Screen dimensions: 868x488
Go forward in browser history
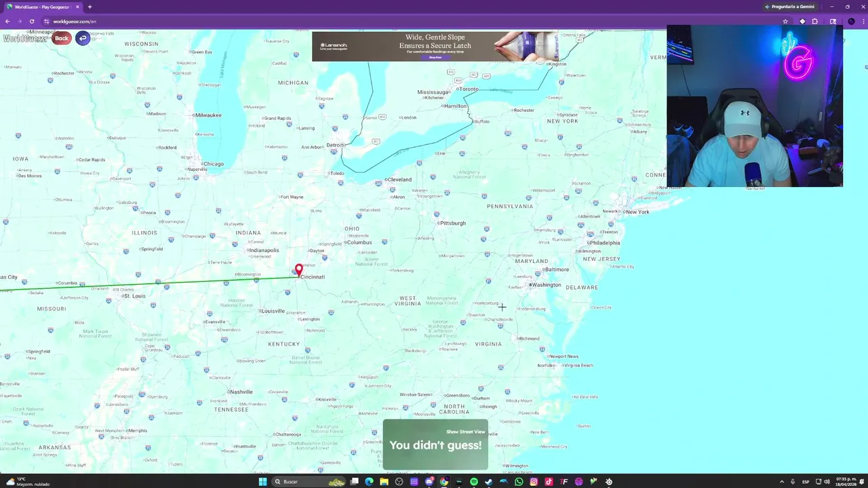click(20, 21)
